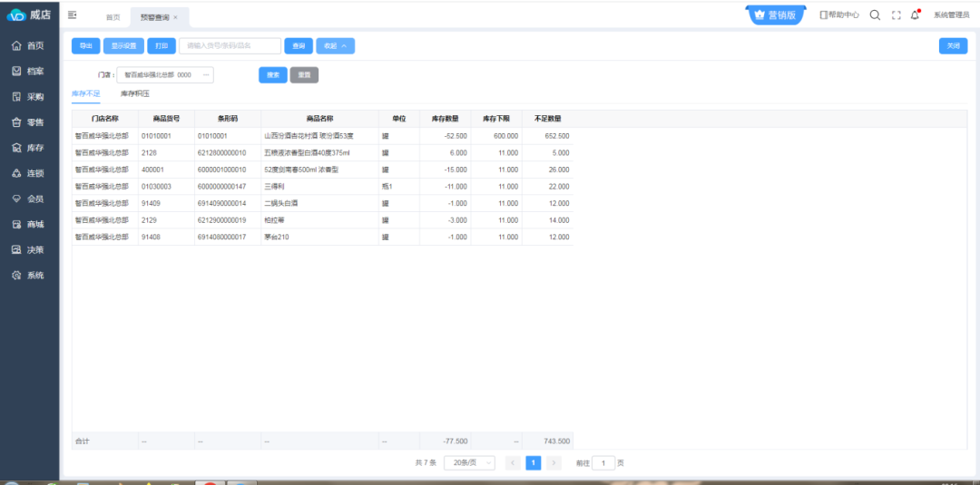Close the 预警查询 tab
This screenshot has height=485, width=980.
[x=175, y=17]
